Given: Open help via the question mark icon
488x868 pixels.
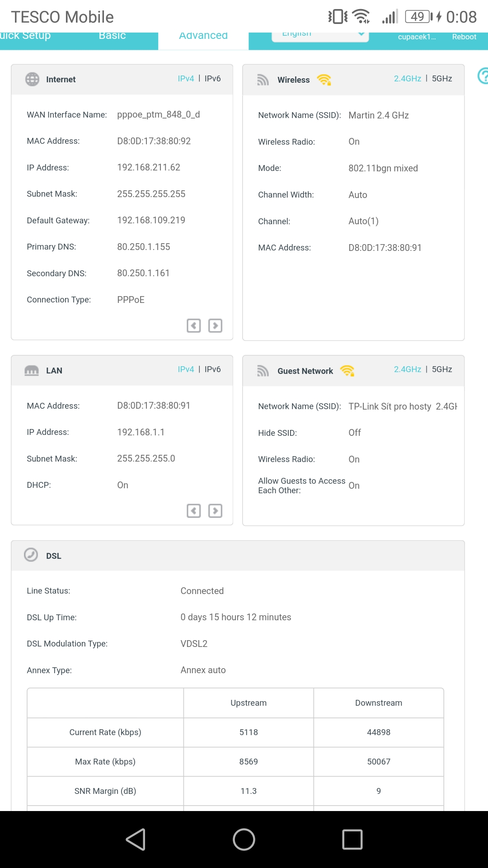Looking at the screenshot, I should click(483, 76).
